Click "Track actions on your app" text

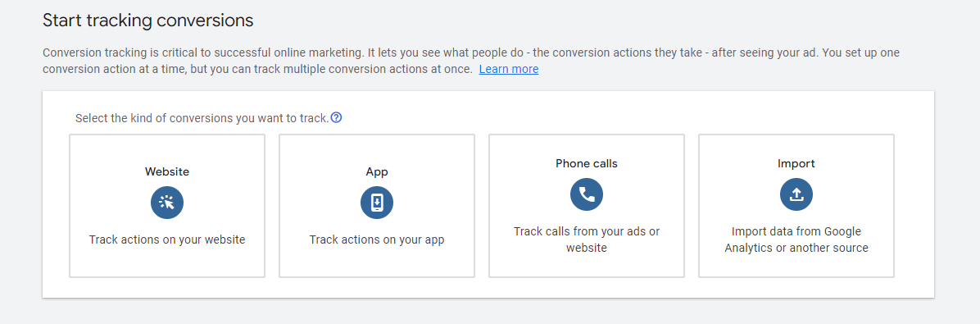pos(377,240)
